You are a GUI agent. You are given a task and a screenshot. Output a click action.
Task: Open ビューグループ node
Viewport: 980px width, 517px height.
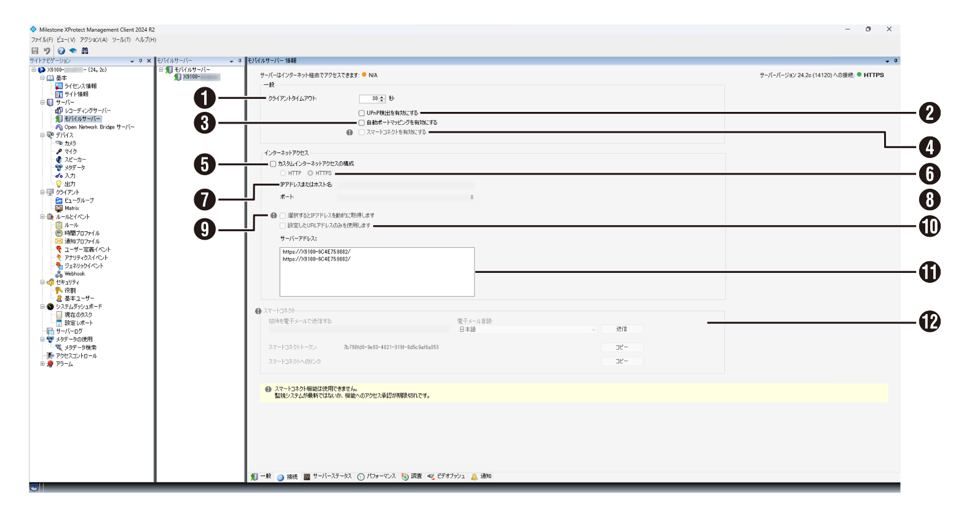pyautogui.click(x=79, y=200)
